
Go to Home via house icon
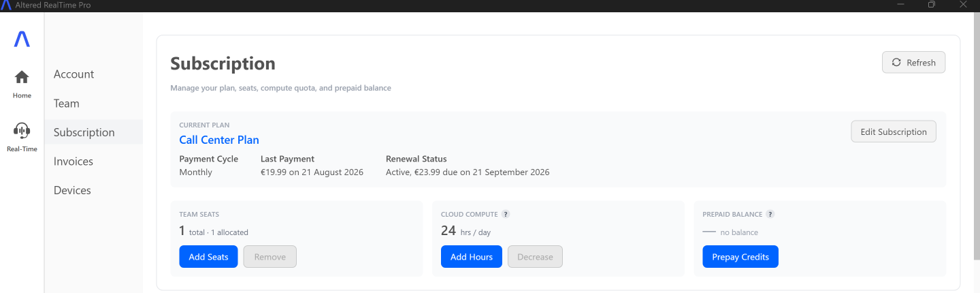(22, 77)
